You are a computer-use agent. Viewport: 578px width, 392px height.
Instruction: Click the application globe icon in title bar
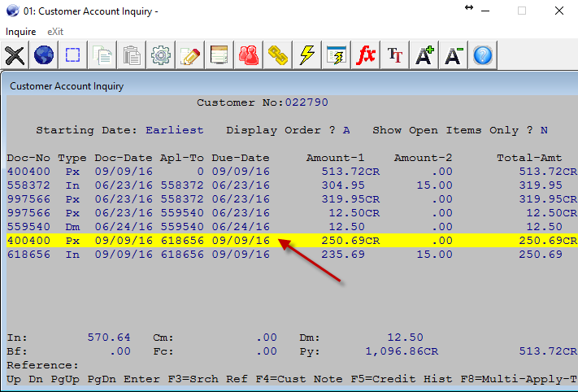tap(12, 11)
